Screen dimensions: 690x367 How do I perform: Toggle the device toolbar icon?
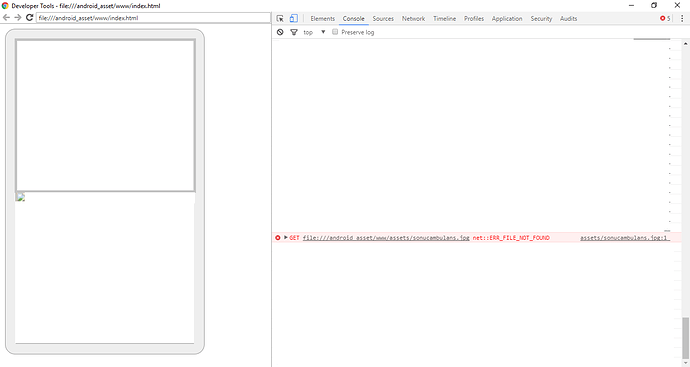294,18
